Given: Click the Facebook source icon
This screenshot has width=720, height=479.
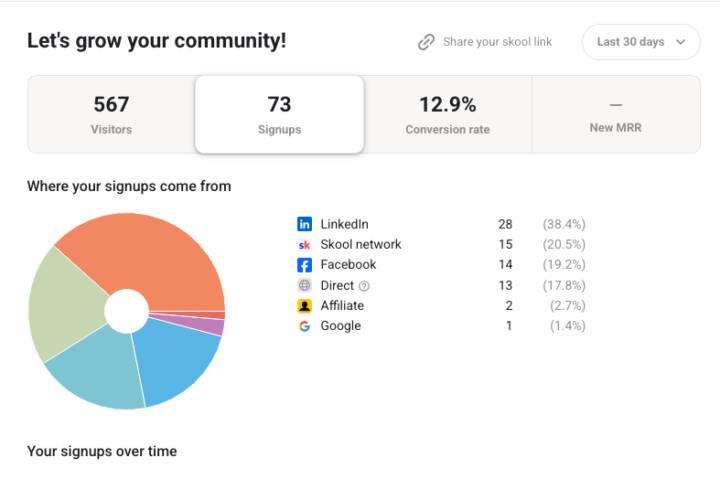Looking at the screenshot, I should pyautogui.click(x=305, y=265).
